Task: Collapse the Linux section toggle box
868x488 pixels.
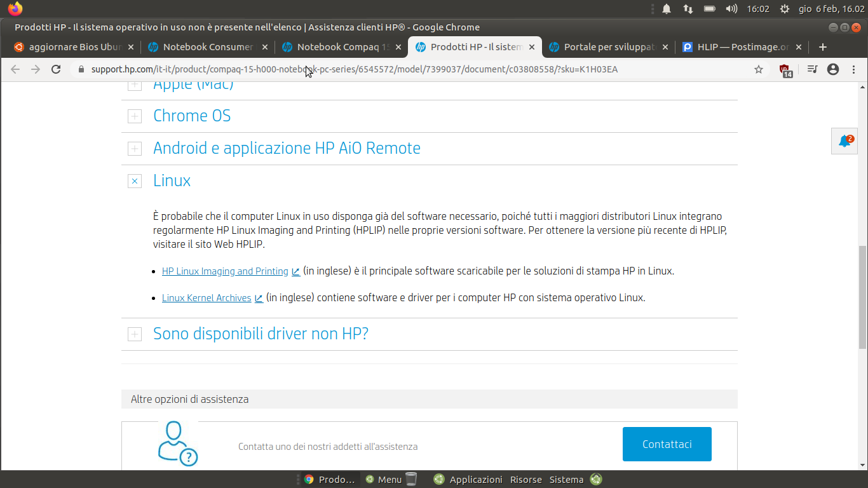Action: click(x=135, y=181)
